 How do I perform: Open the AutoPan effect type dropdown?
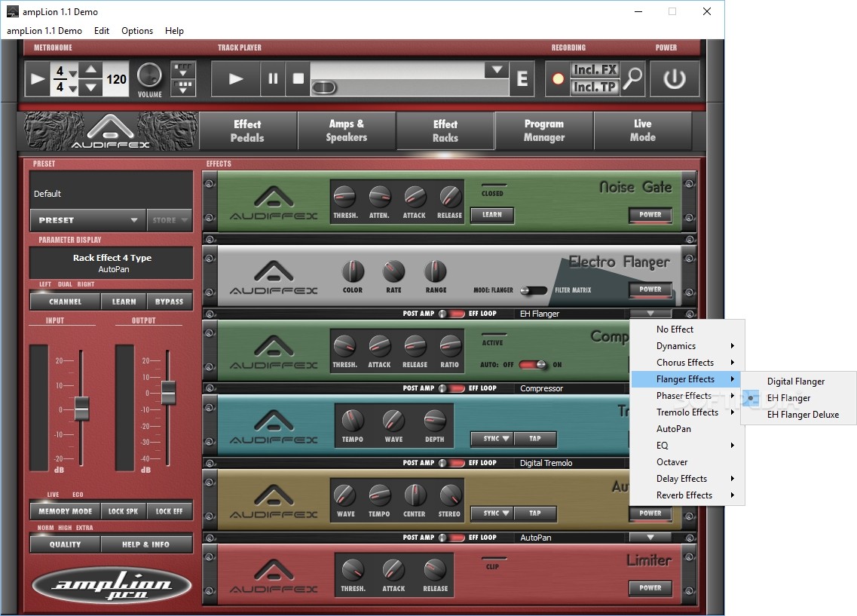(650, 538)
